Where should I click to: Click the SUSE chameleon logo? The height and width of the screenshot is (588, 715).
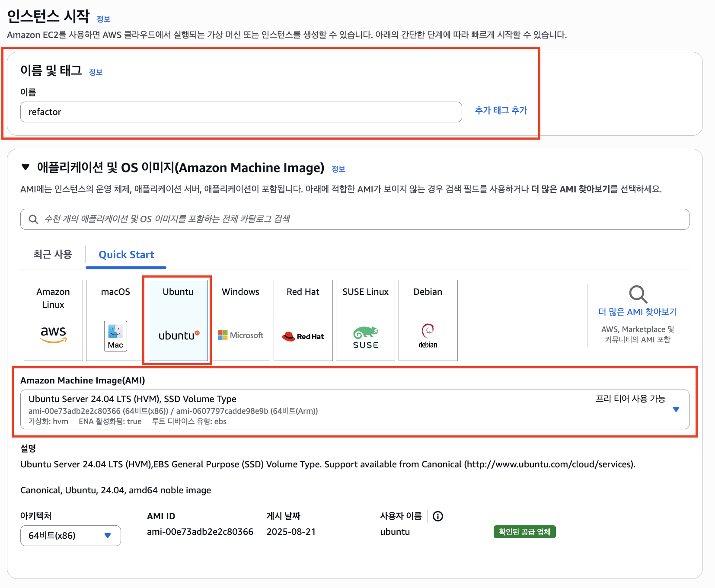[x=366, y=338]
